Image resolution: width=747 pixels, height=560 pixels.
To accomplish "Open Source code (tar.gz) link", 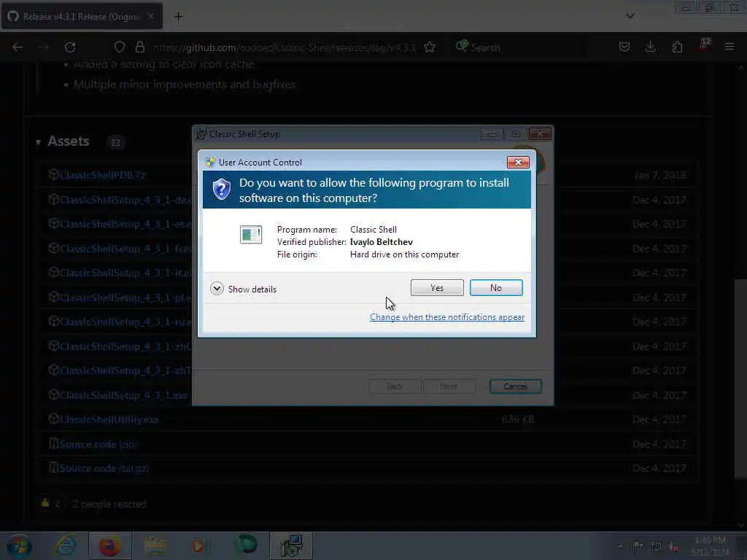I will [104, 469].
